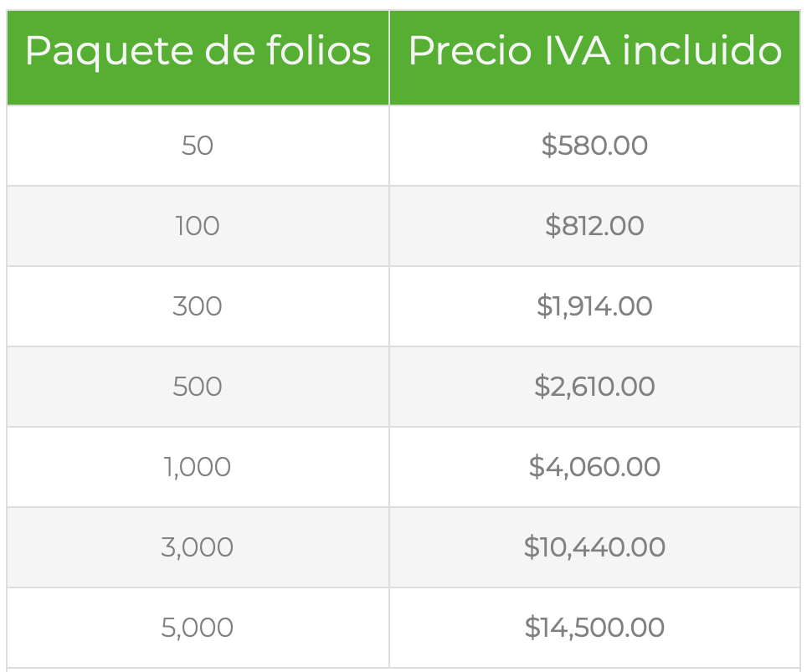Select the 50 folios package cell
This screenshot has height=672, width=807.
tap(198, 146)
